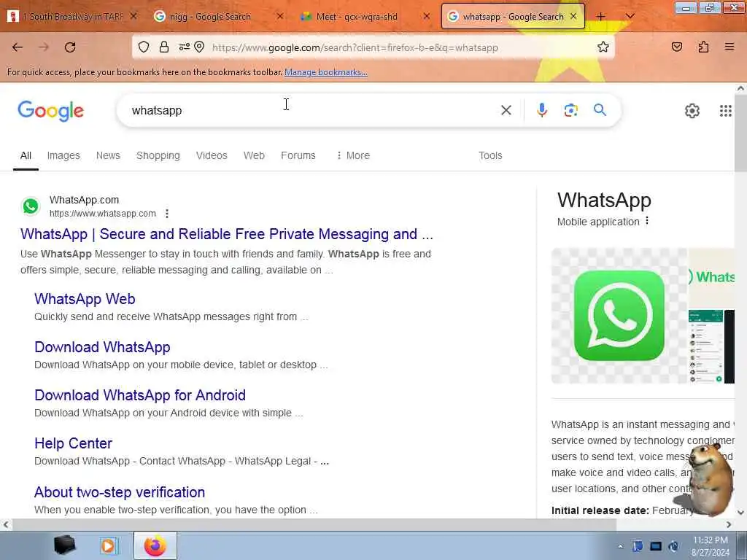Show hidden system tray icons
Image resolution: width=747 pixels, height=560 pixels.
tap(620, 547)
